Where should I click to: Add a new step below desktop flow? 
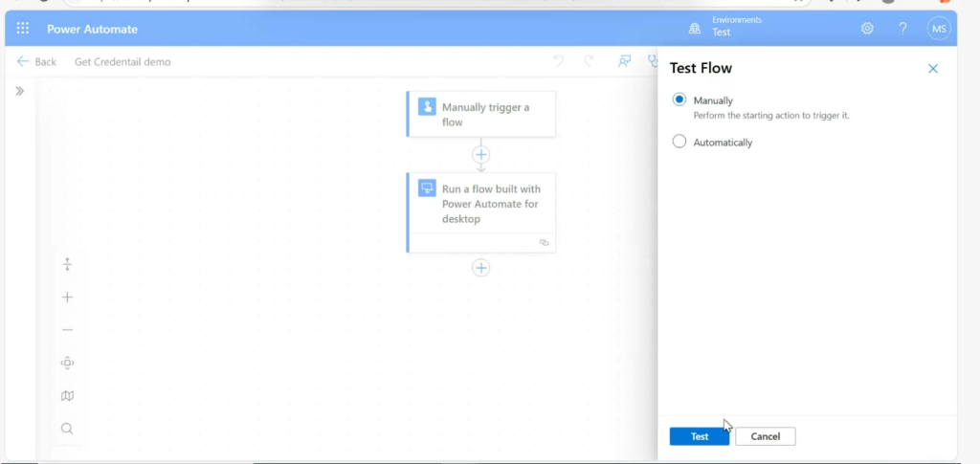480,268
